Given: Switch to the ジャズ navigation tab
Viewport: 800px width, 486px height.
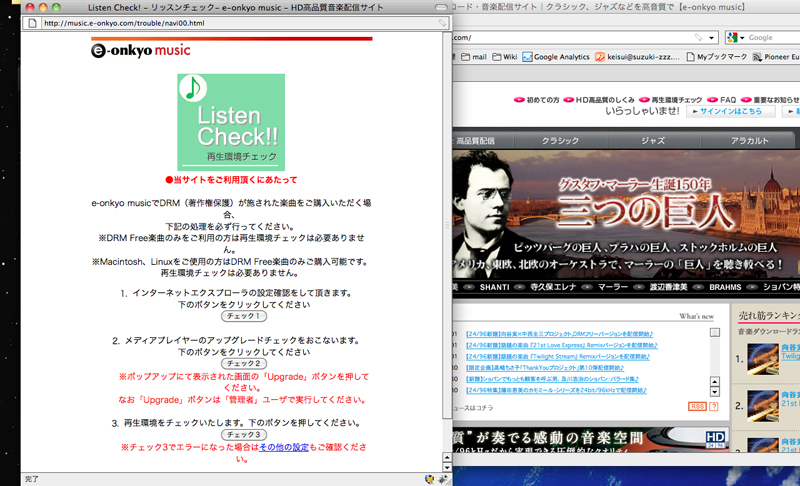Looking at the screenshot, I should tap(652, 141).
